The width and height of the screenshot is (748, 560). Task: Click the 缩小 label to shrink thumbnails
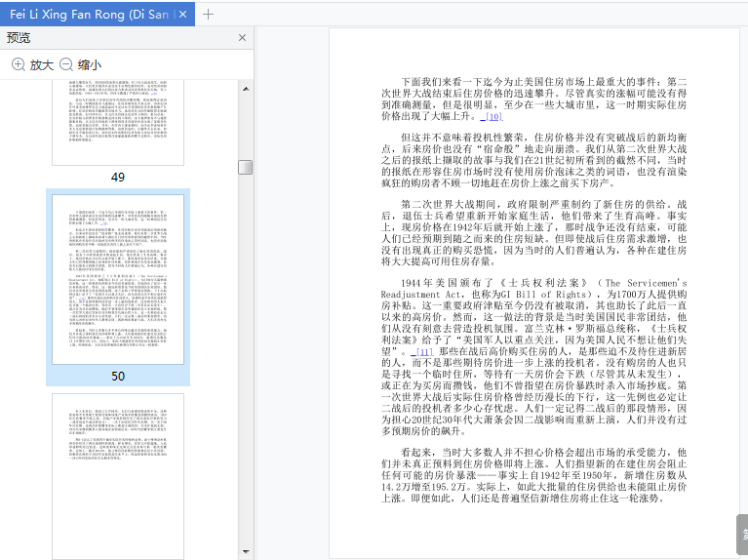tap(90, 65)
